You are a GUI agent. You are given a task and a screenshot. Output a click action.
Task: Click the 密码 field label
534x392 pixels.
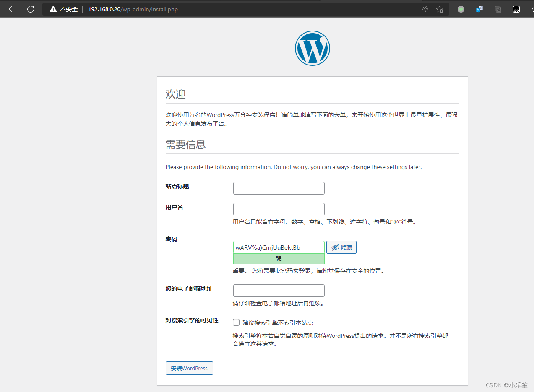[172, 239]
